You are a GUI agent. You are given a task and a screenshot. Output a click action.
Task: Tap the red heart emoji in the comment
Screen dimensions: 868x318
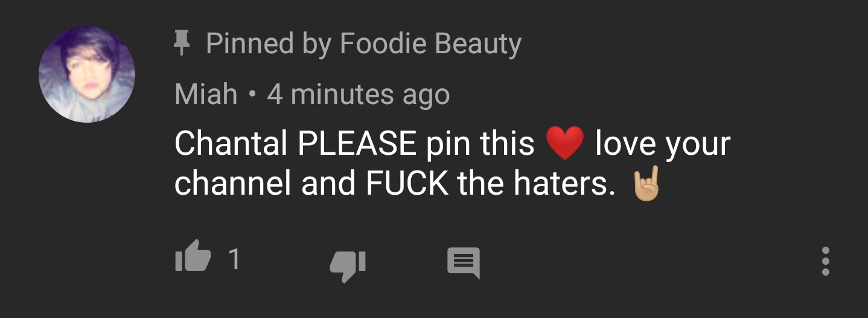(564, 144)
